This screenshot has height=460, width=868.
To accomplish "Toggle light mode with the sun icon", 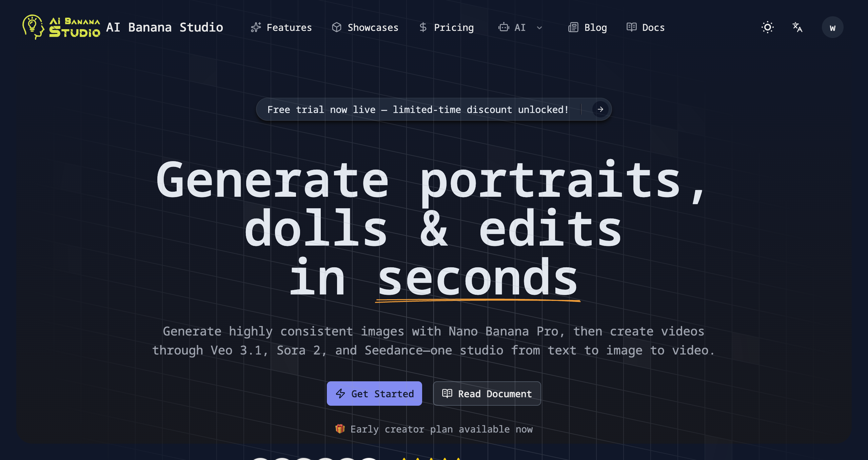I will 767,27.
